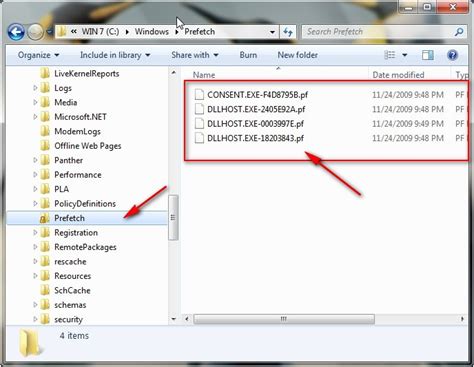Image resolution: width=474 pixels, height=367 pixels.
Task: Click the New folder button
Action: [298, 55]
